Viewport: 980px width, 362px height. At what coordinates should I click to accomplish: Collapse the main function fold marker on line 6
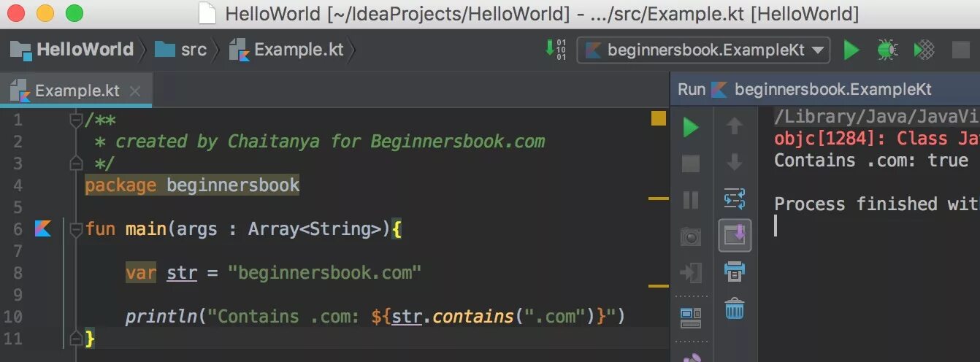(74, 229)
